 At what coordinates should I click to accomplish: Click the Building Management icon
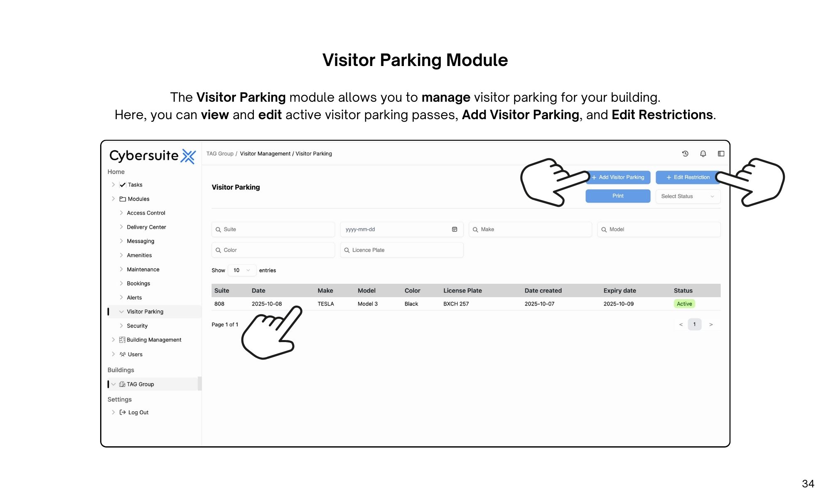pyautogui.click(x=122, y=340)
